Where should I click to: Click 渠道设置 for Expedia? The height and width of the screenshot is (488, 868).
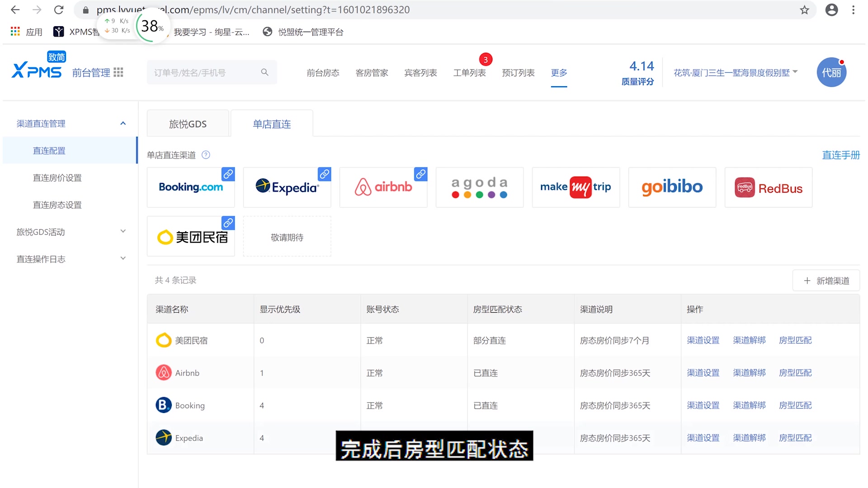coord(703,437)
